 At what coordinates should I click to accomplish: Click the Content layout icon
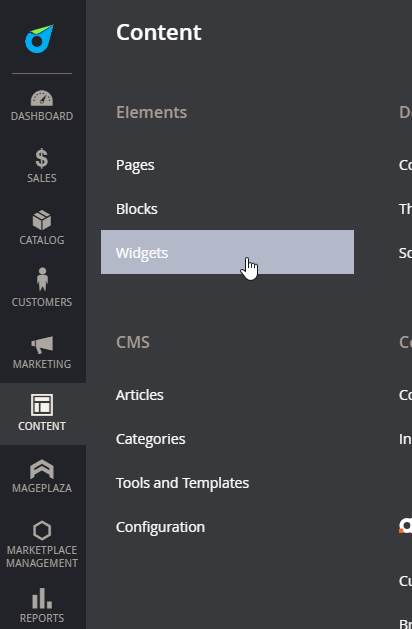(x=42, y=404)
